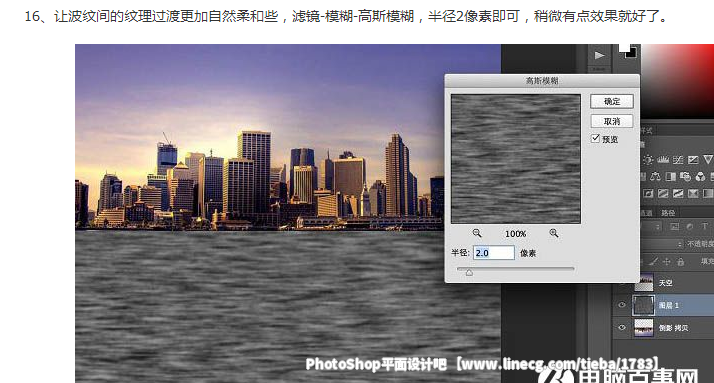714x383 pixels.
Task: Toggle the 预览 preview checkbox
Action: 595,138
